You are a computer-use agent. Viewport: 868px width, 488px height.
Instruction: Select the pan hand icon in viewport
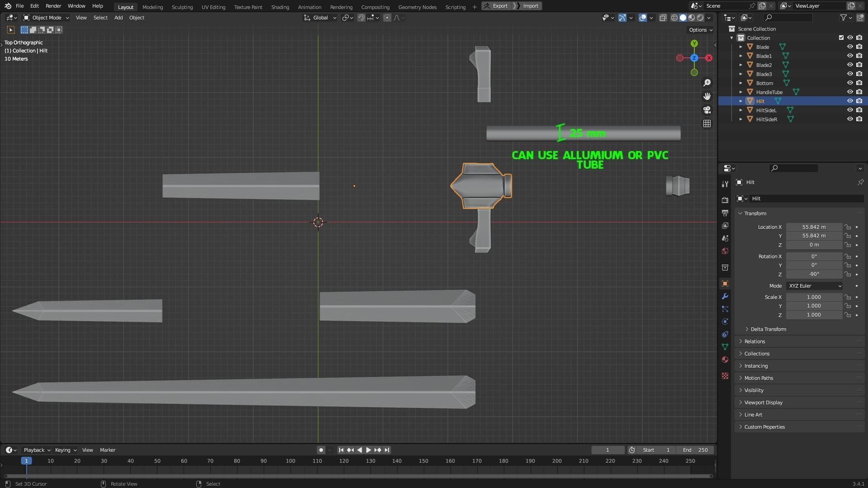707,96
